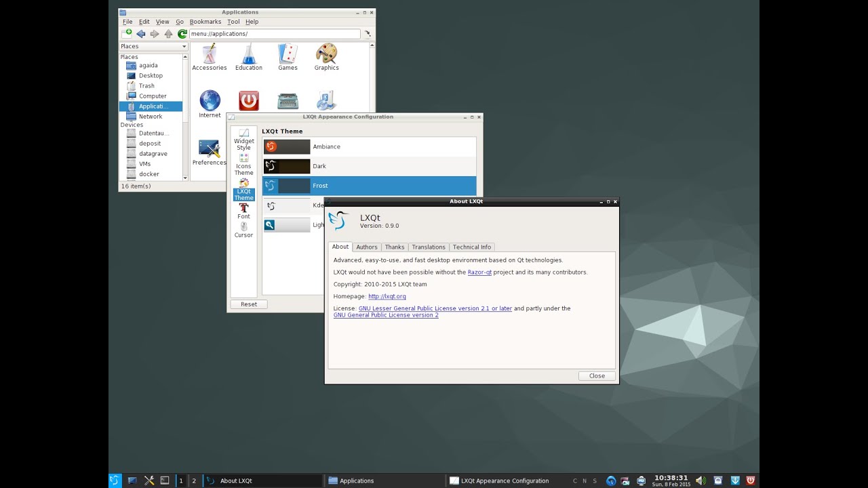868x488 pixels.
Task: Select agaida in Places sidebar
Action: pyautogui.click(x=151, y=66)
